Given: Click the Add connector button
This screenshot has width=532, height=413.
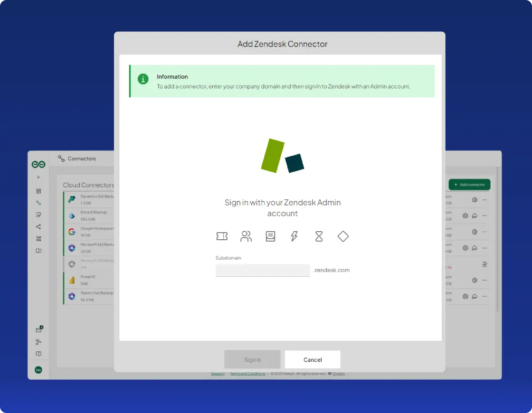Looking at the screenshot, I should [469, 185].
